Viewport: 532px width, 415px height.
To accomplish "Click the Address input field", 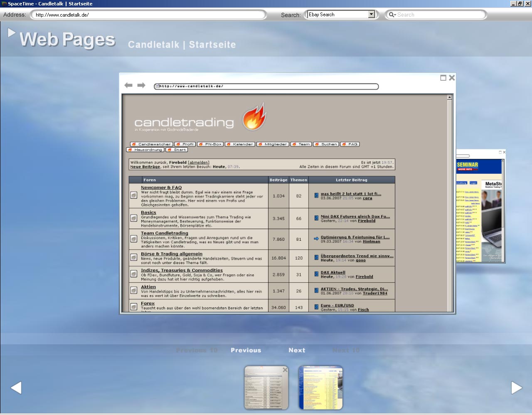I will click(148, 15).
